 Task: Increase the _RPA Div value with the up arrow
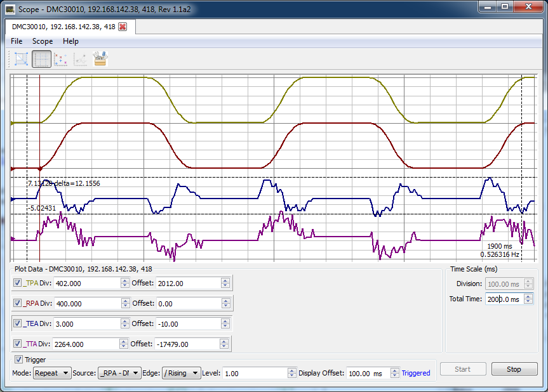pyautogui.click(x=126, y=301)
